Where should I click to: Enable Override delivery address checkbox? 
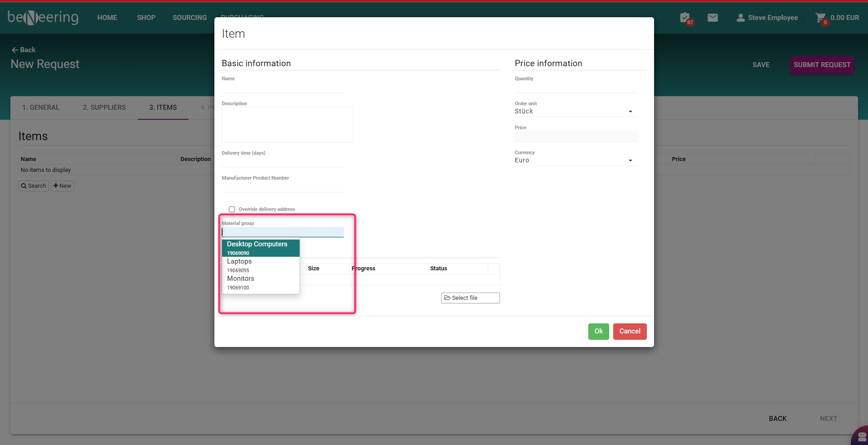coord(232,210)
